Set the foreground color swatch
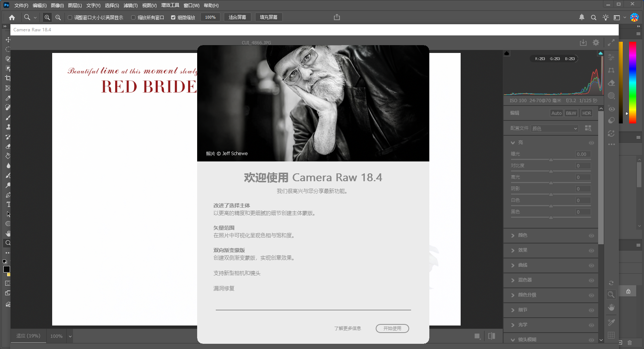644x349 pixels. (6, 269)
